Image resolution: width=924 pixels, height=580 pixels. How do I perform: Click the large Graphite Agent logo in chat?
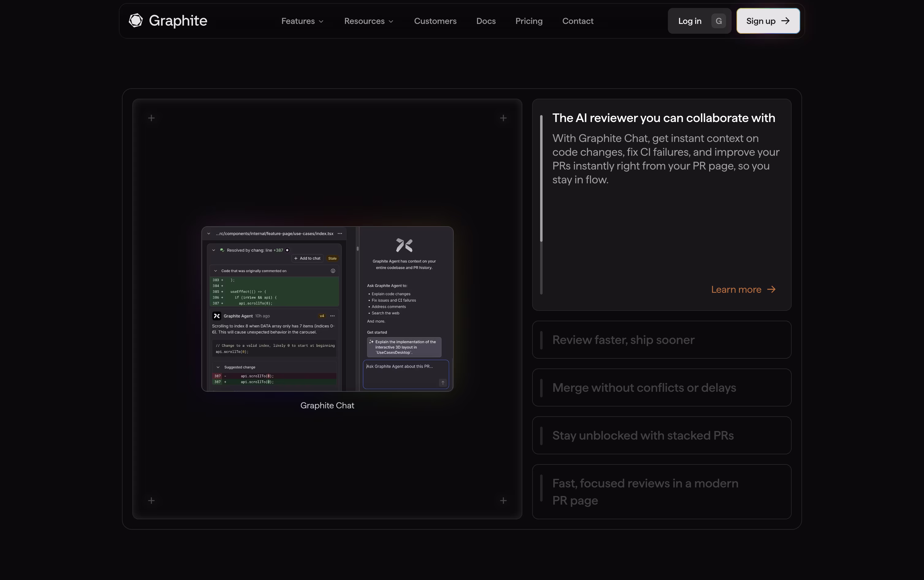tap(404, 245)
